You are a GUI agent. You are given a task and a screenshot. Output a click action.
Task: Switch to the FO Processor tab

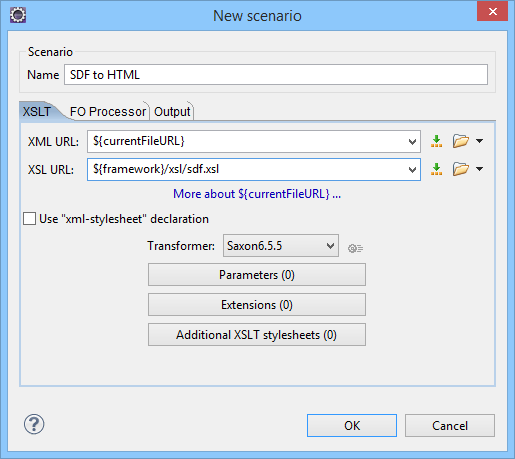[108, 111]
